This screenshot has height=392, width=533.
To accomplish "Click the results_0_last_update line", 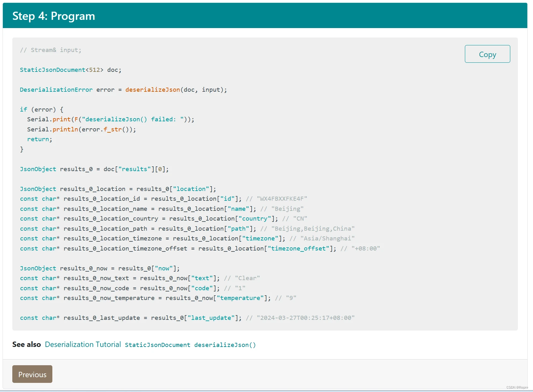I will [187, 318].
